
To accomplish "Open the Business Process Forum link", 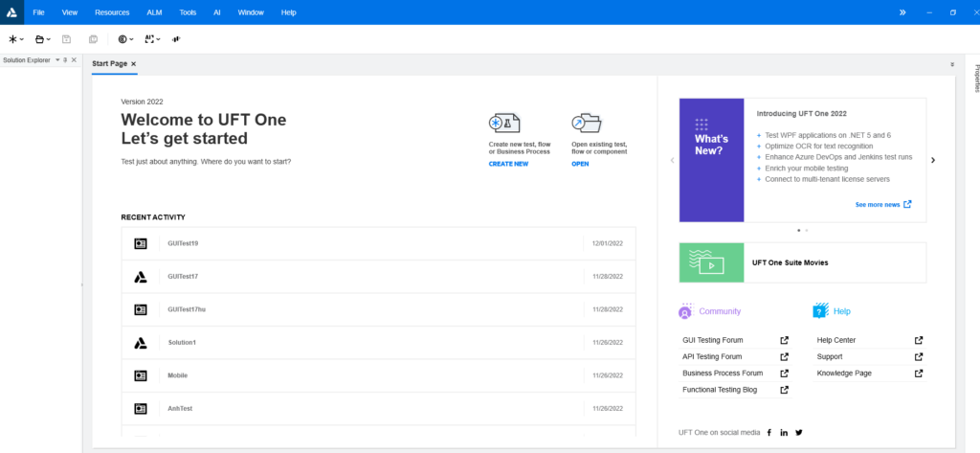I will [x=723, y=373].
